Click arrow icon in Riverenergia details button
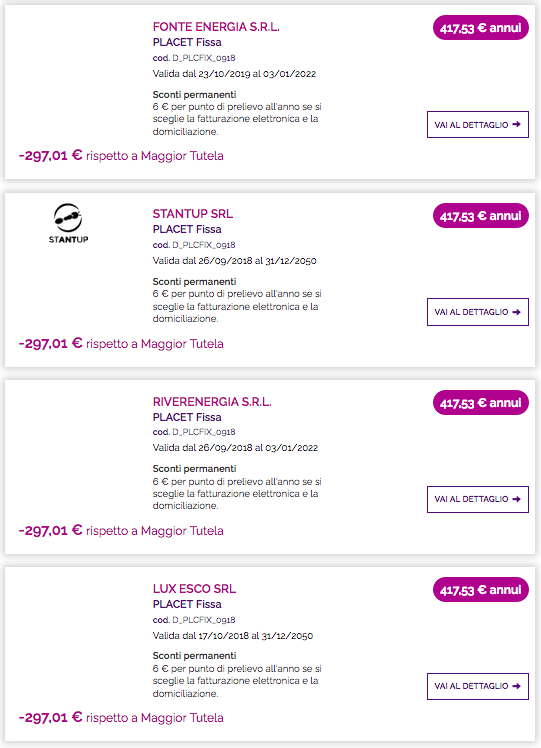Screen dimensions: 541x748 (x=516, y=499)
